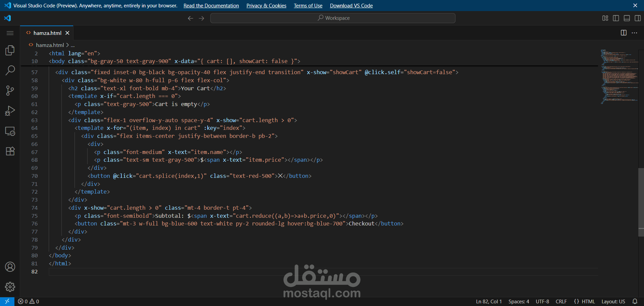Image resolution: width=644 pixels, height=306 pixels.
Task: Click the hamza.html breadcrumb item
Action: [x=50, y=45]
